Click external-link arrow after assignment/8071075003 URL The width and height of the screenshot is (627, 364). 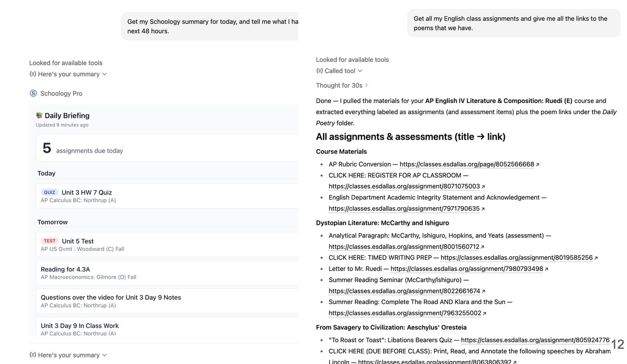tap(483, 187)
